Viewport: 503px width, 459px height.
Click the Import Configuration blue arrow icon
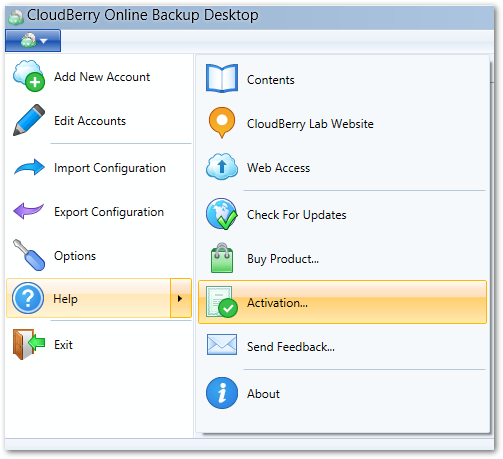click(x=29, y=167)
